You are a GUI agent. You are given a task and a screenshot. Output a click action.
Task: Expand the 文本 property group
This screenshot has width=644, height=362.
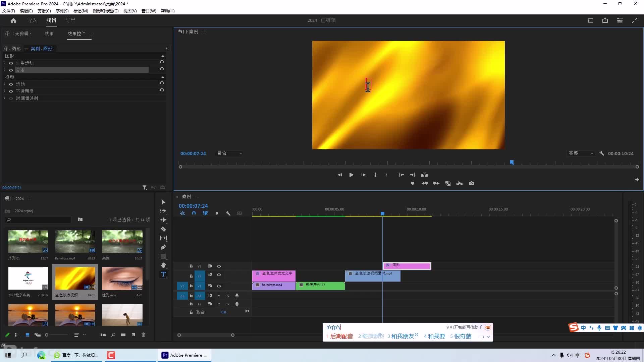point(4,70)
